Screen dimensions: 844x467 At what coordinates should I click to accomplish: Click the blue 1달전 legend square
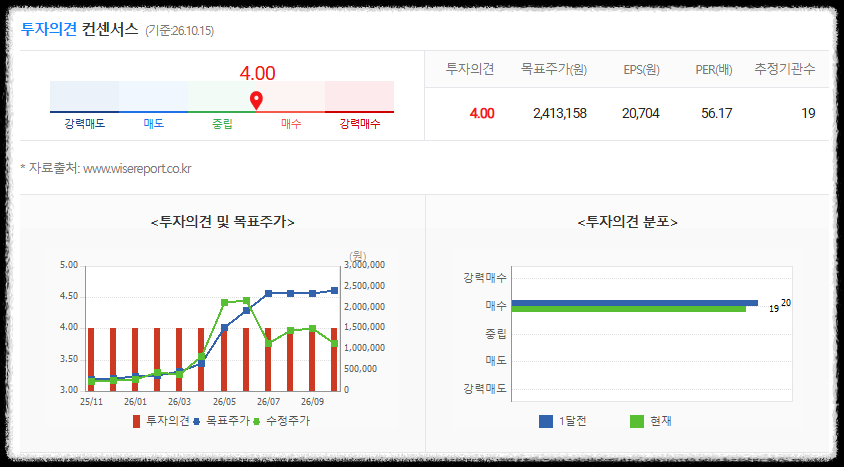click(x=546, y=421)
